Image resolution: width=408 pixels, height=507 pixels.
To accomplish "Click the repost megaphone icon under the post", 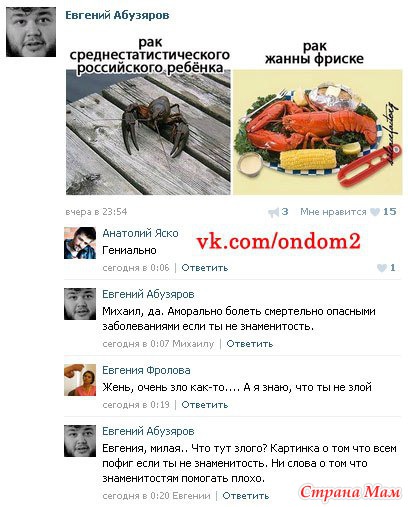I will (x=273, y=212).
